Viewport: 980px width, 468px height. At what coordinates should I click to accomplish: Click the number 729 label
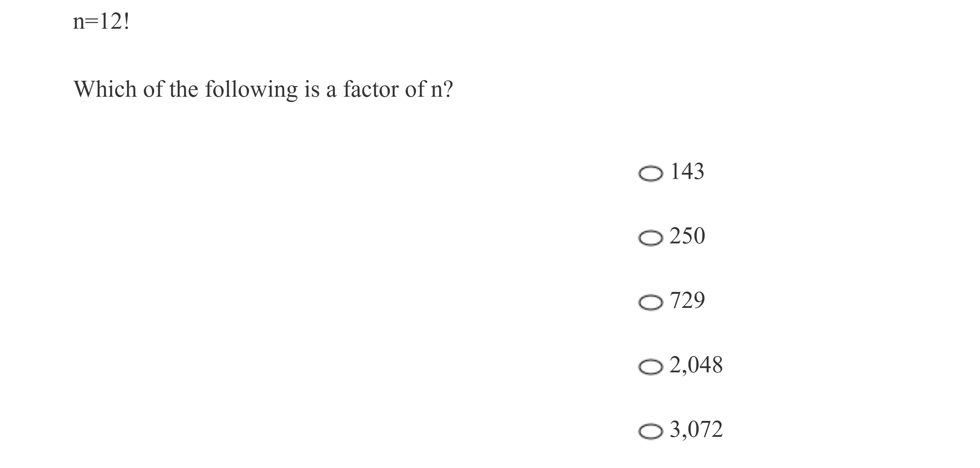click(x=687, y=300)
